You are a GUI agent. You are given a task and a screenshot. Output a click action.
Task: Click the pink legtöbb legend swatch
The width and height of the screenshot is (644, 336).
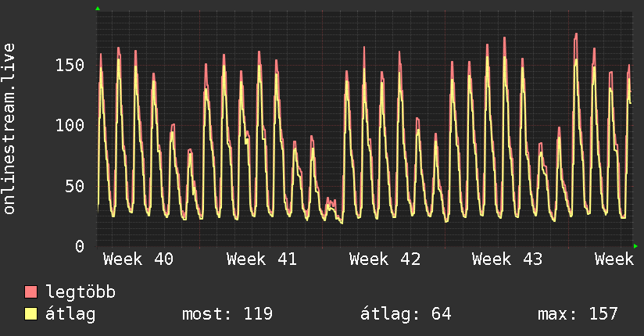tap(30, 291)
